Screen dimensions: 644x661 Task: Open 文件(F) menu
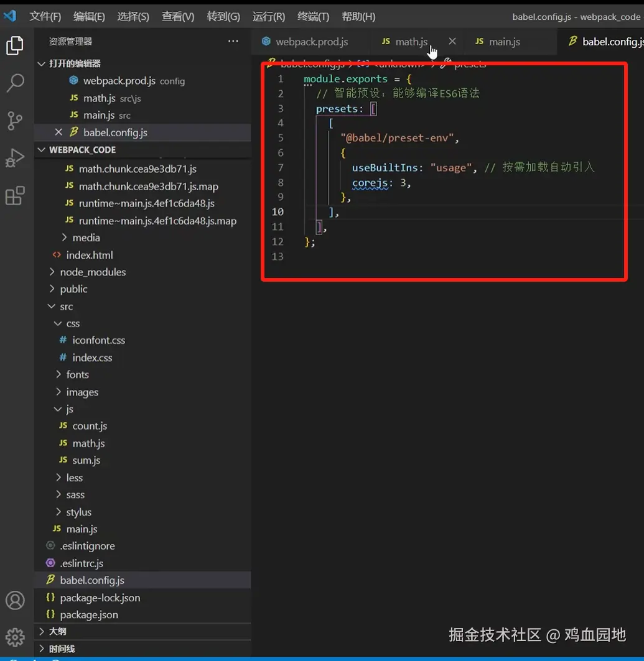coord(45,16)
